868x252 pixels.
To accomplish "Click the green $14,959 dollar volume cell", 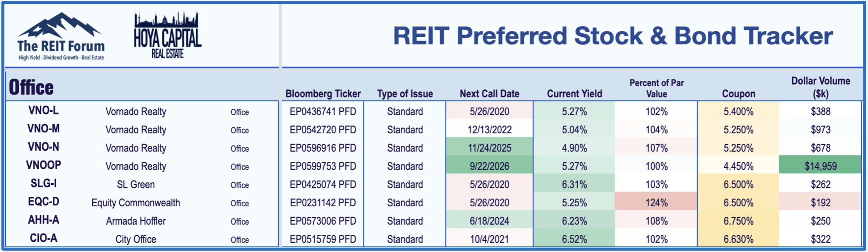I will point(820,166).
